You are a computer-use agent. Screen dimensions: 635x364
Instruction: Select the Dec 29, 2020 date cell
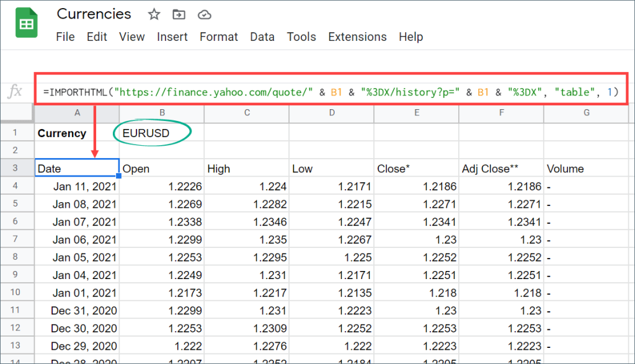coord(77,346)
